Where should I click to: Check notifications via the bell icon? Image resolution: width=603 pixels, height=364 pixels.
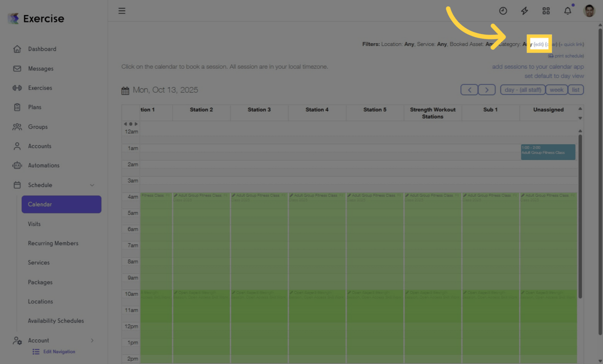(567, 10)
